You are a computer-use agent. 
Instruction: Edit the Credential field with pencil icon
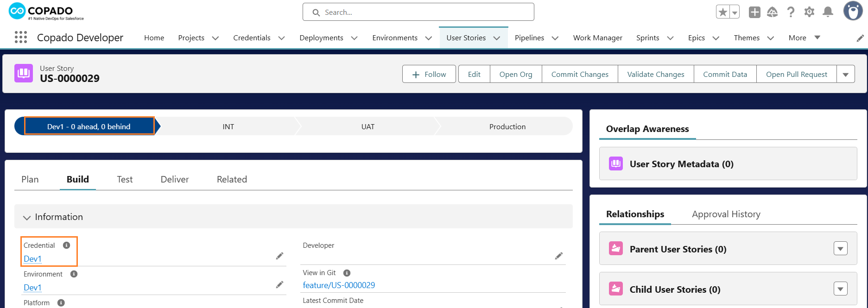tap(279, 256)
